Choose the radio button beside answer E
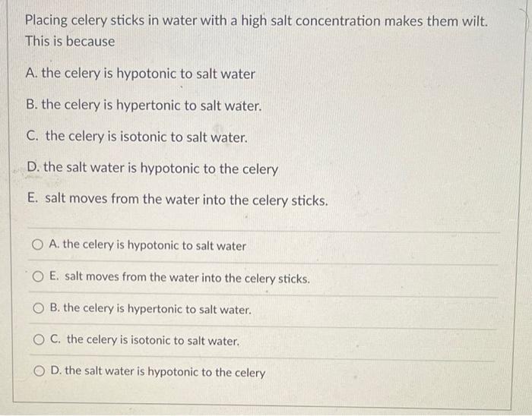Image resolution: width=532 pixels, height=416 pixels. [x=38, y=277]
